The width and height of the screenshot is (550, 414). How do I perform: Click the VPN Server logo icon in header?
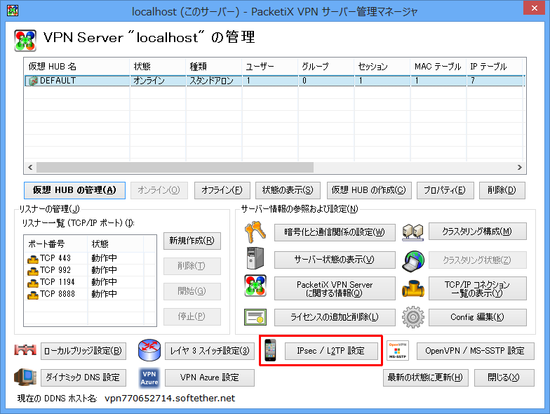[25, 41]
